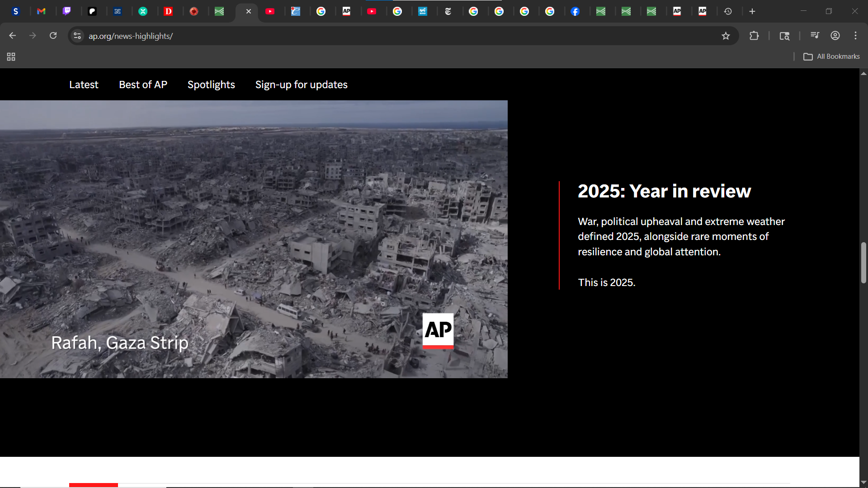Switch to the Facebook tab
This screenshot has height=488, width=868.
click(x=575, y=11)
